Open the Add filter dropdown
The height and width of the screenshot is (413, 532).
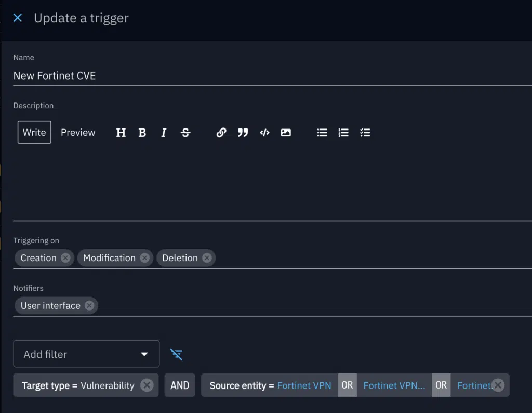click(x=86, y=354)
